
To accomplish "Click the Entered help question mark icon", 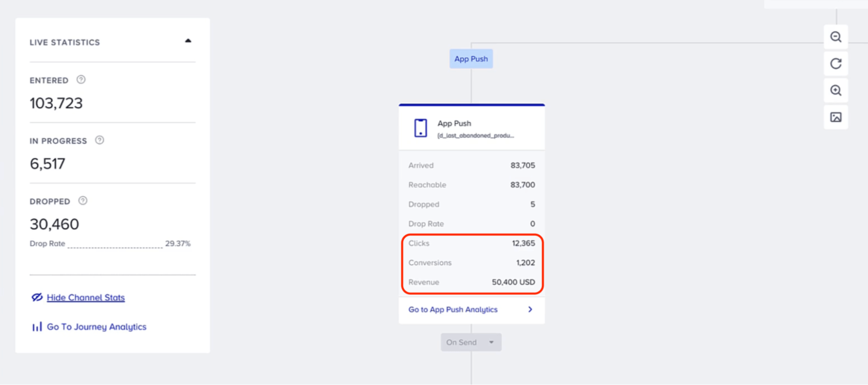I will point(81,80).
